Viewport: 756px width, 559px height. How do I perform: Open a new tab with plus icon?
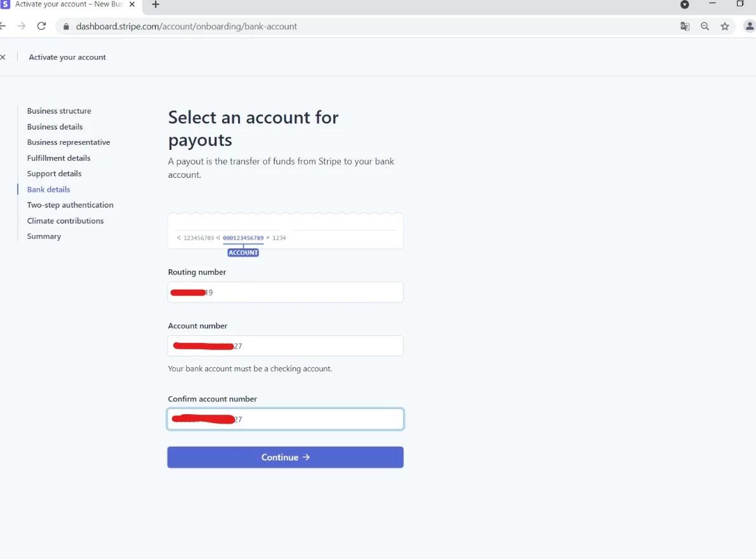(156, 5)
